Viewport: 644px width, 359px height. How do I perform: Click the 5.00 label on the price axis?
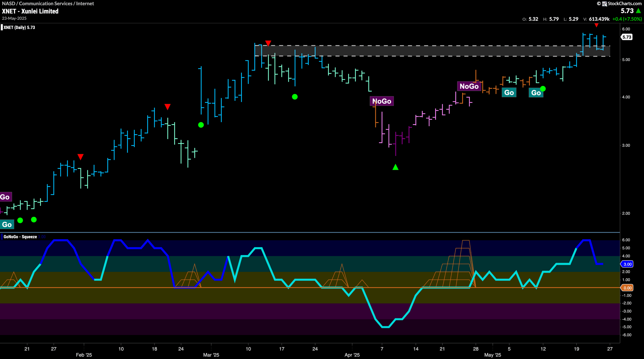(626, 60)
